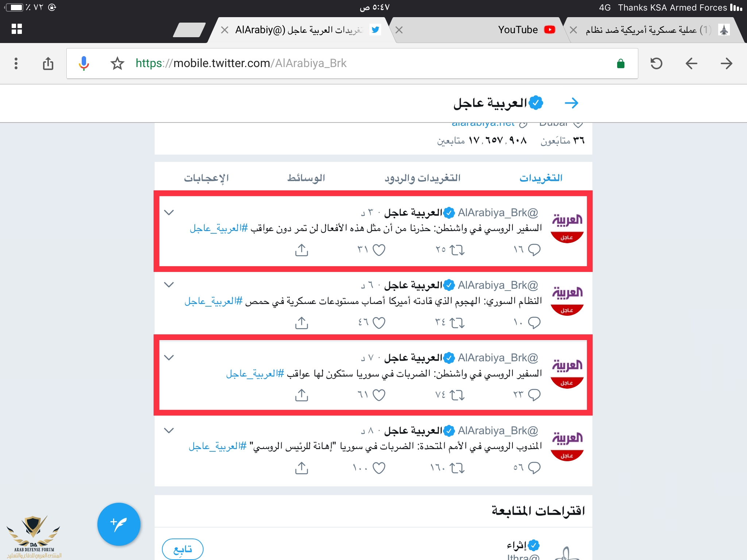
Task: Like the first tweet with 31 likes
Action: tap(379, 250)
